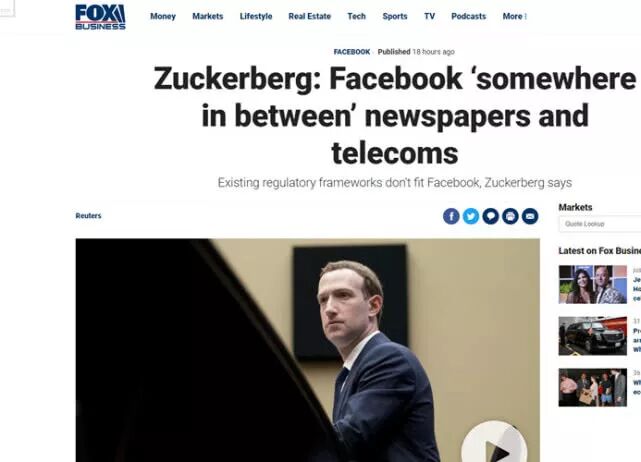This screenshot has height=462, width=641.
Task: Email the article using envelope icon
Action: [x=530, y=216]
